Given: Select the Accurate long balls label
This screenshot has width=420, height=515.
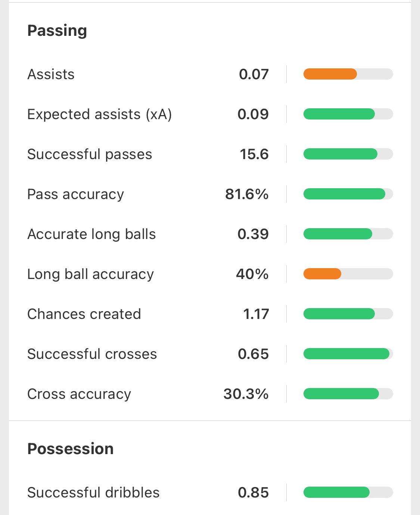Looking at the screenshot, I should [91, 234].
